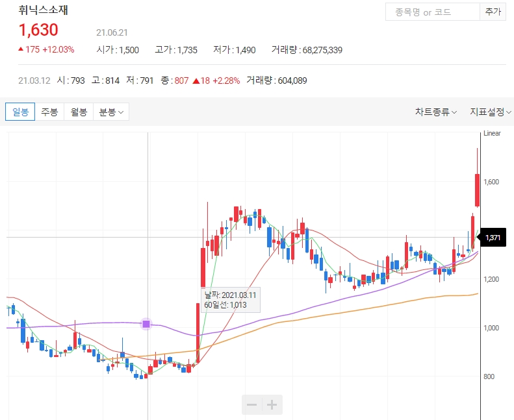The width and height of the screenshot is (514, 420).
Task: Click the 1,200 axis label
Action: pyautogui.click(x=491, y=279)
